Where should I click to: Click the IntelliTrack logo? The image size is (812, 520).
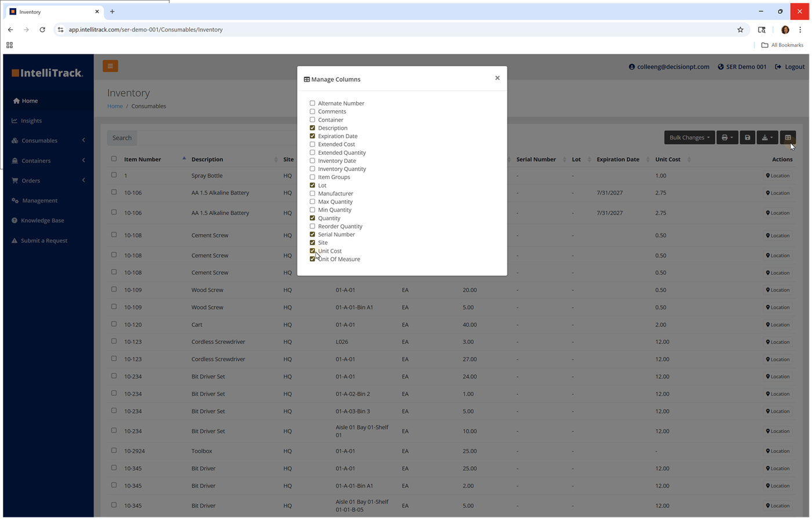48,73
